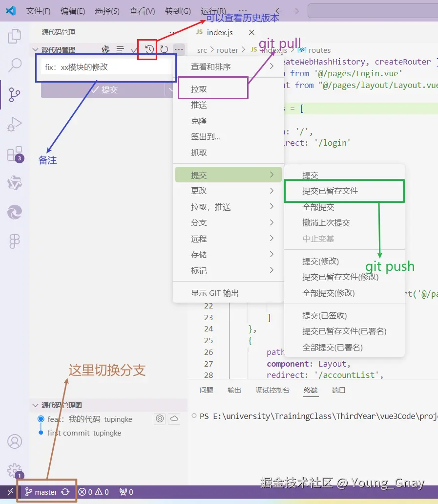Viewport: 438px width, 504px height.
Task: Open the 存储 submenu
Action: click(229, 254)
